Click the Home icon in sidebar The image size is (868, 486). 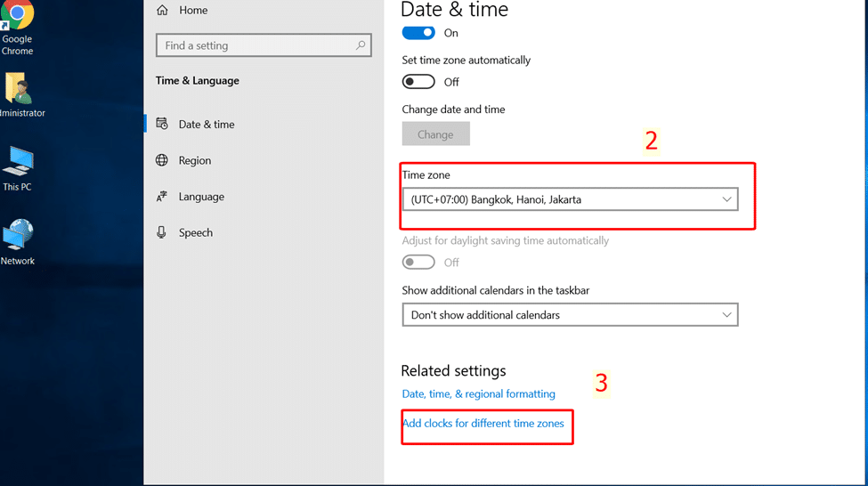tap(162, 10)
